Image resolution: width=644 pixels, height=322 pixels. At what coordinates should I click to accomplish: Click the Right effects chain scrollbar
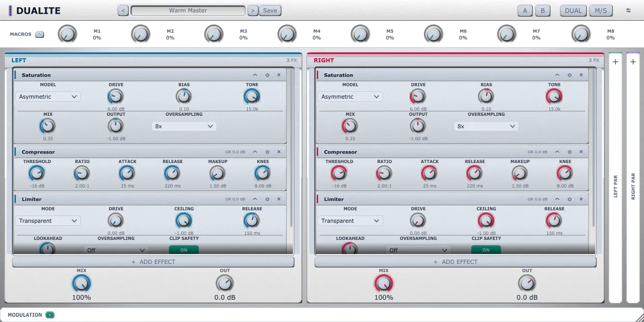click(x=594, y=147)
